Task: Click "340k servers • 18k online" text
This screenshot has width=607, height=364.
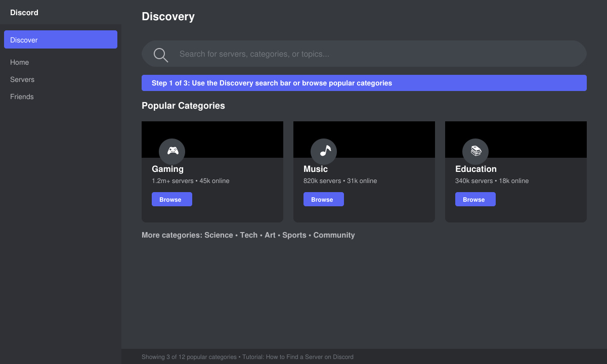Action: (x=492, y=180)
